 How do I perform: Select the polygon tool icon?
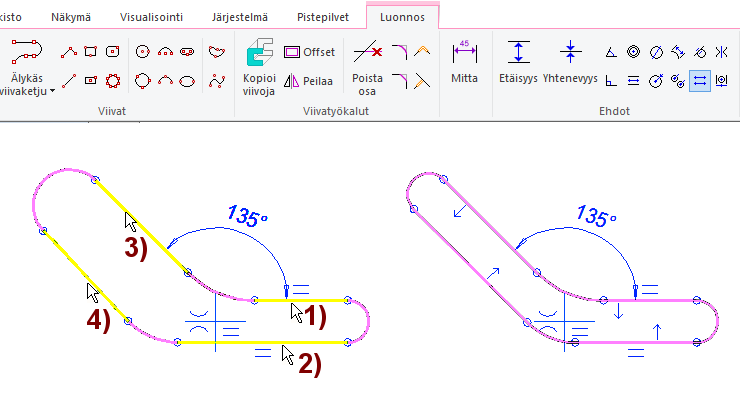click(113, 81)
